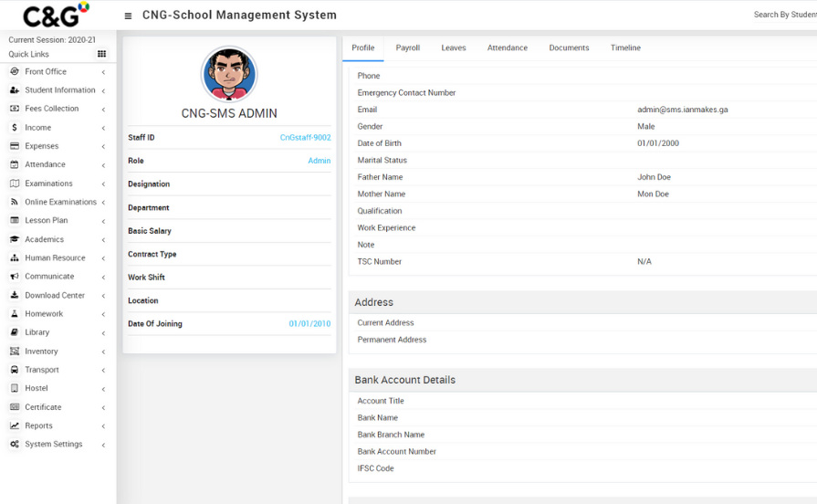This screenshot has height=504, width=817.
Task: Click the Library book icon
Action: pyautogui.click(x=15, y=332)
